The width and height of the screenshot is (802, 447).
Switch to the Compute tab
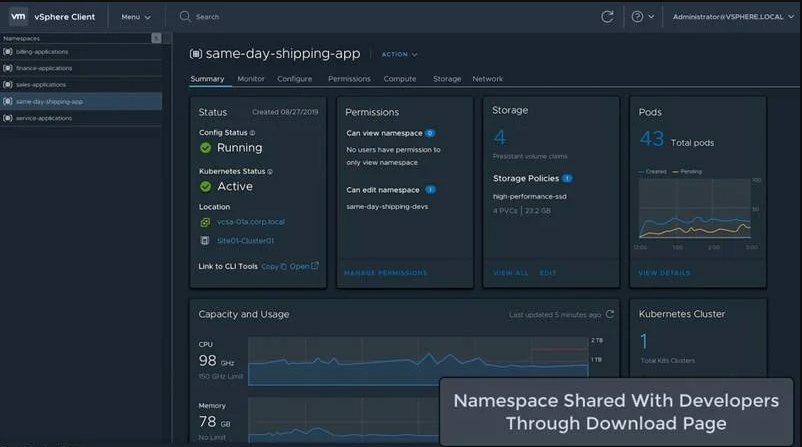(400, 79)
